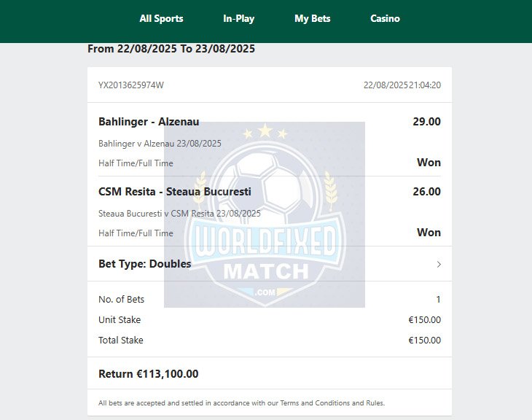Click the Bahlinger - Alzenau selection title

click(149, 122)
